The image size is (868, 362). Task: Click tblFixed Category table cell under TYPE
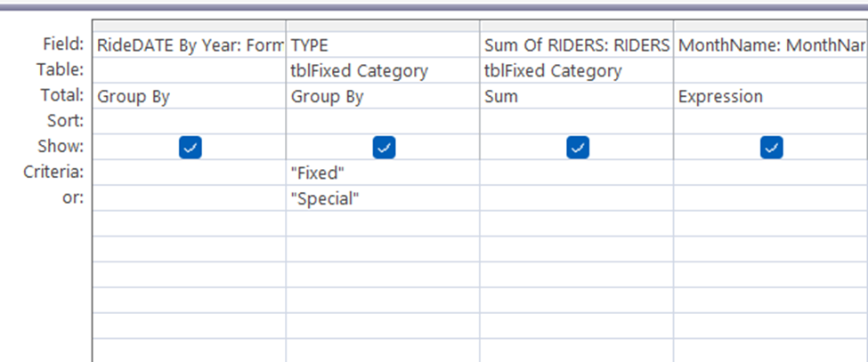(x=383, y=70)
